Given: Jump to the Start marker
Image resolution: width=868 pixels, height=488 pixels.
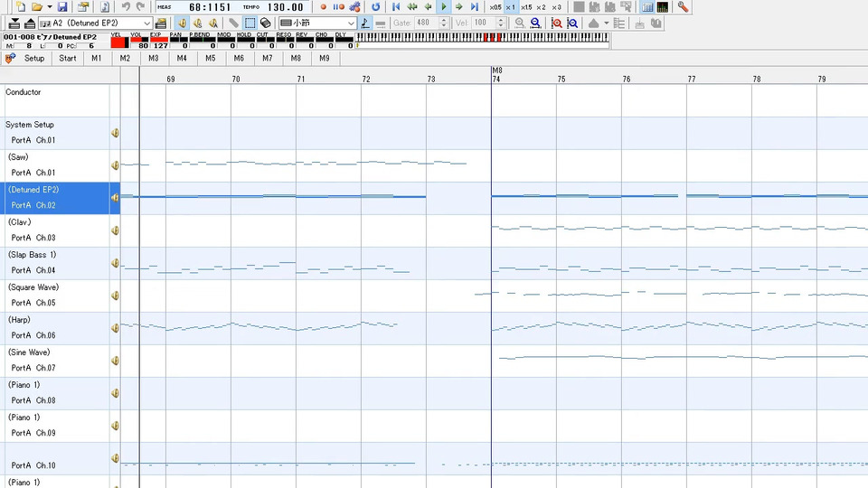Looking at the screenshot, I should (68, 58).
